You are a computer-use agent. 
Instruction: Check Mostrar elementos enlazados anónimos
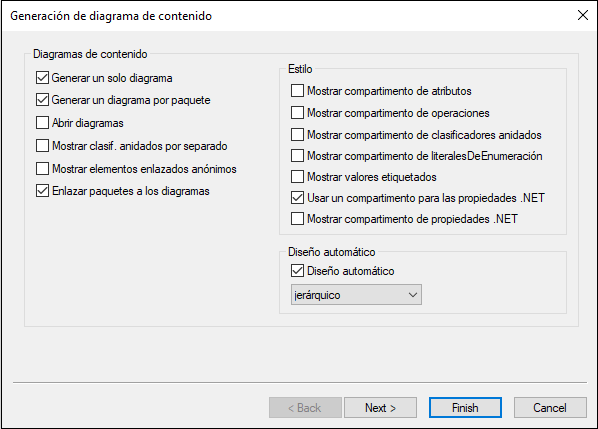click(42, 169)
